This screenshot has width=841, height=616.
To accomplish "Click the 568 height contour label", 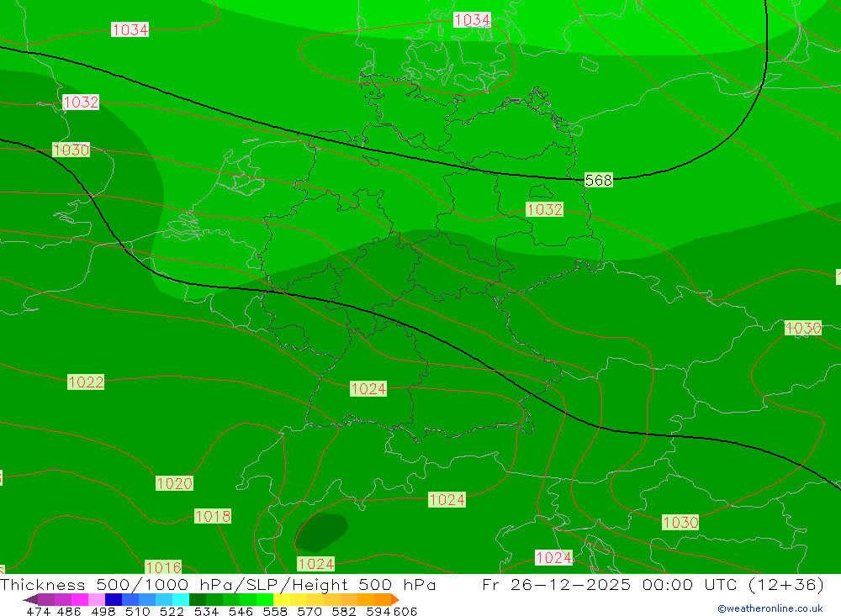I will 599,180.
